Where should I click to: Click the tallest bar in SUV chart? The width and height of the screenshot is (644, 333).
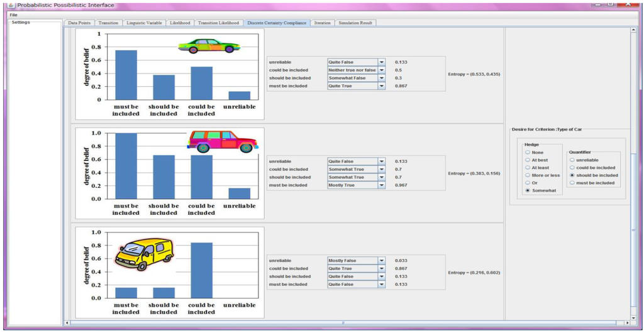click(x=126, y=166)
